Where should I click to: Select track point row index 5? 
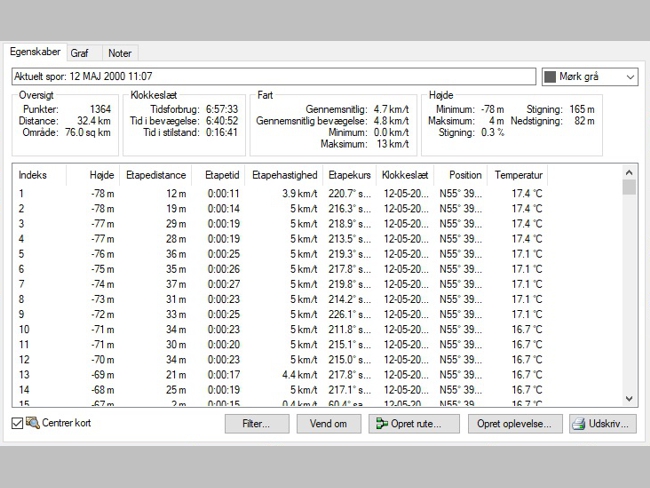click(x=280, y=254)
